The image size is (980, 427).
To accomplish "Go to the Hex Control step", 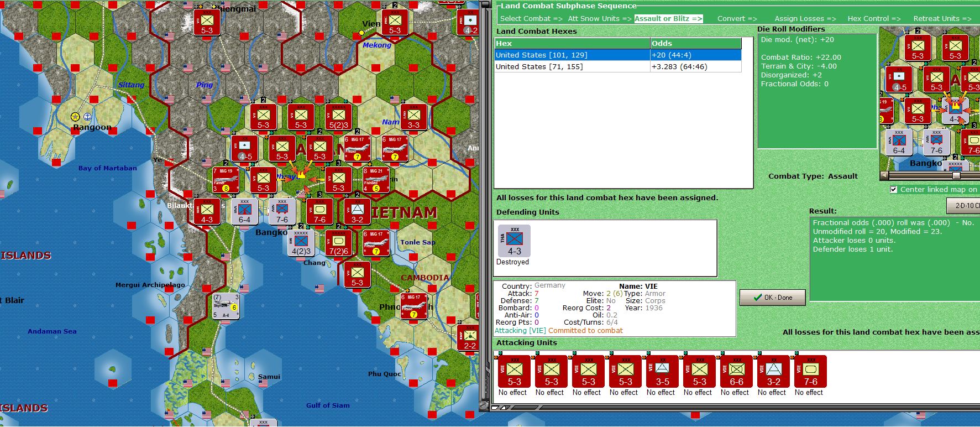I will click(874, 19).
